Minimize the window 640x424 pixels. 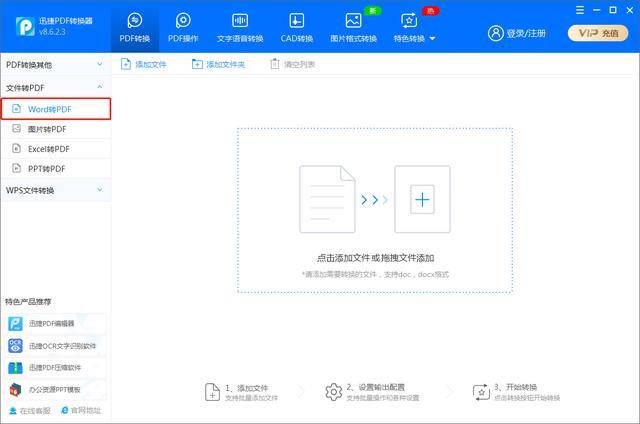point(596,10)
